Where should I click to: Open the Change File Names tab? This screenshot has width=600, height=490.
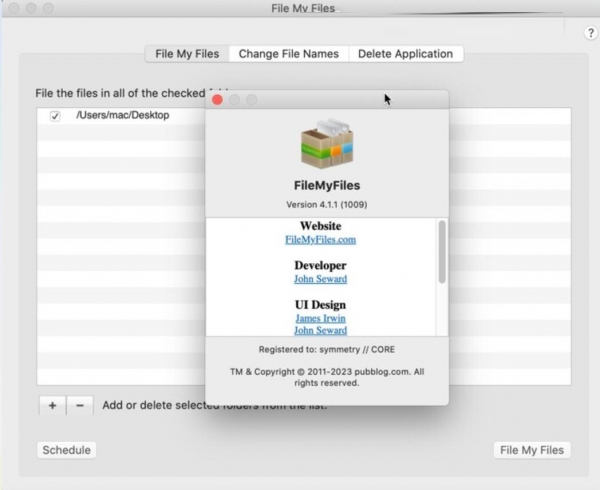click(x=289, y=54)
